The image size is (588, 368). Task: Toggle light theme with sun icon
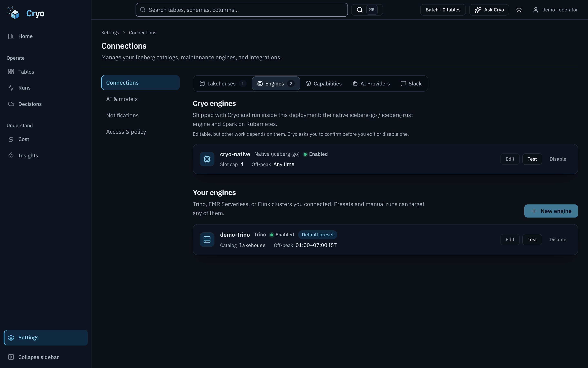519,10
